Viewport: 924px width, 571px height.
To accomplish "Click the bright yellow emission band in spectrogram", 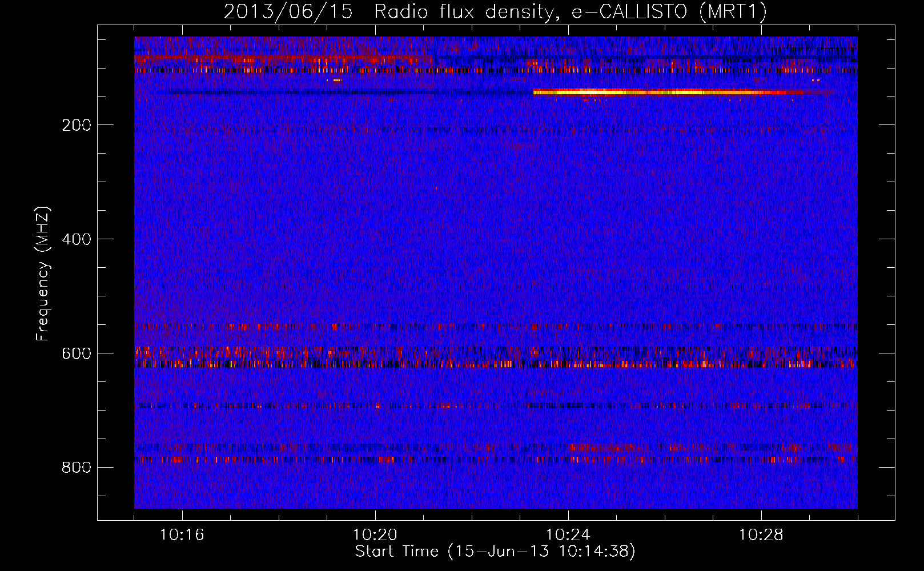I will [x=668, y=92].
